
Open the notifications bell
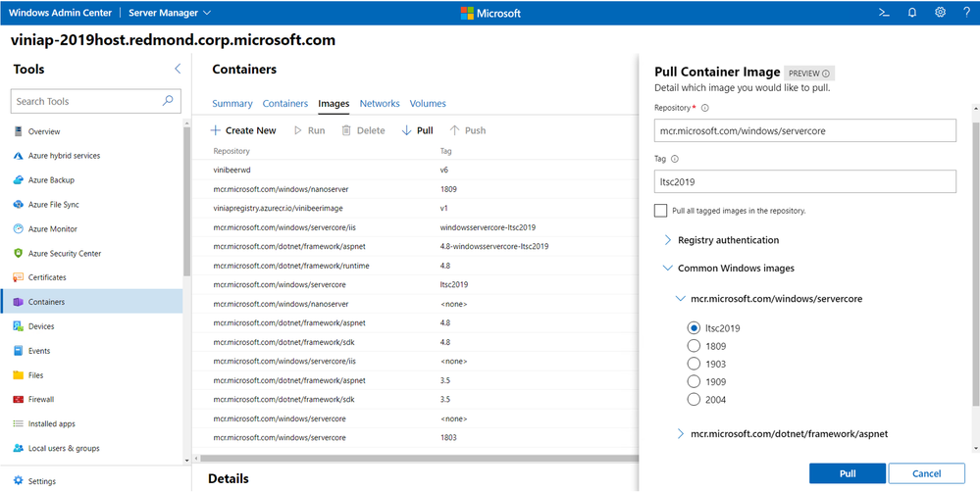[912, 13]
